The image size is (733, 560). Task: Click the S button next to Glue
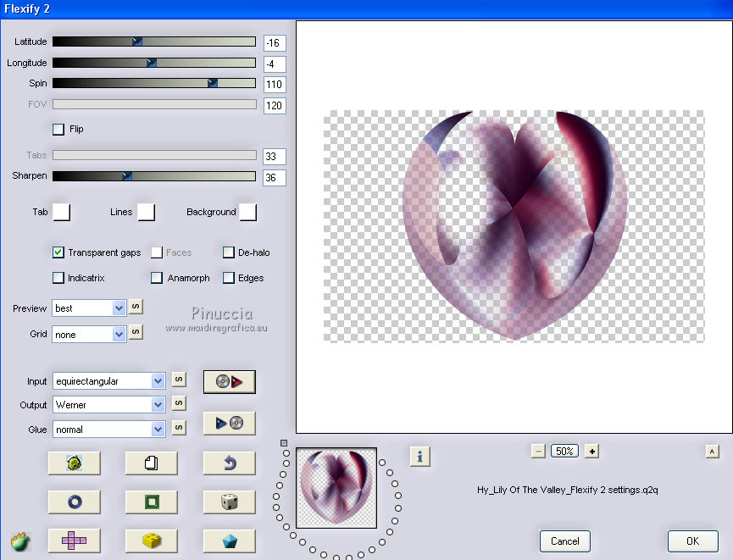[x=179, y=427]
